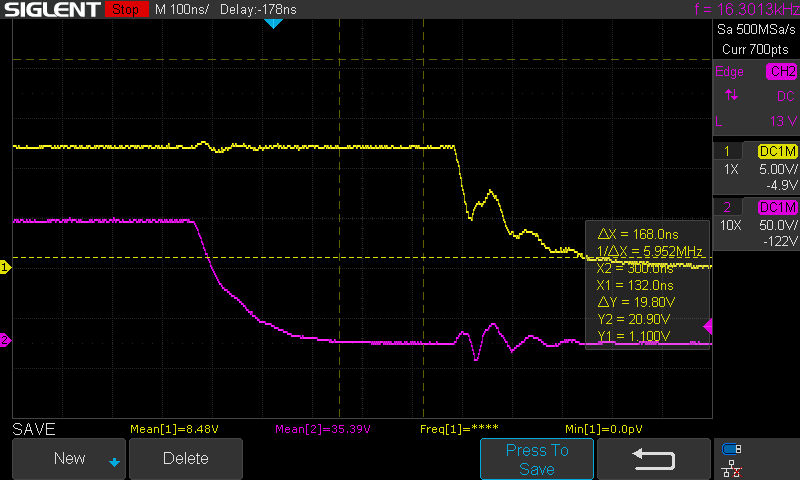Toggle channel 1 yellow DC1M coupling badge

(x=777, y=151)
